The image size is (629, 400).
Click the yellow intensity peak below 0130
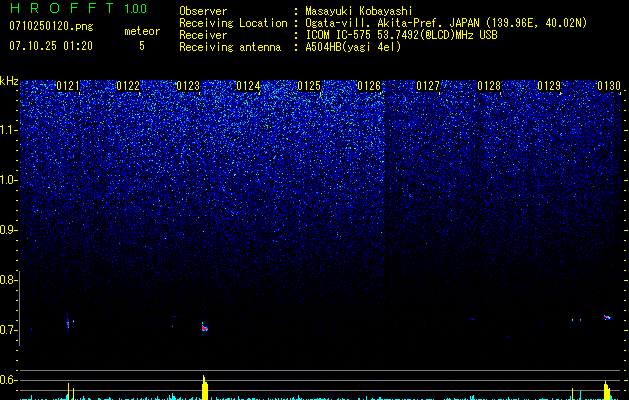click(x=607, y=390)
